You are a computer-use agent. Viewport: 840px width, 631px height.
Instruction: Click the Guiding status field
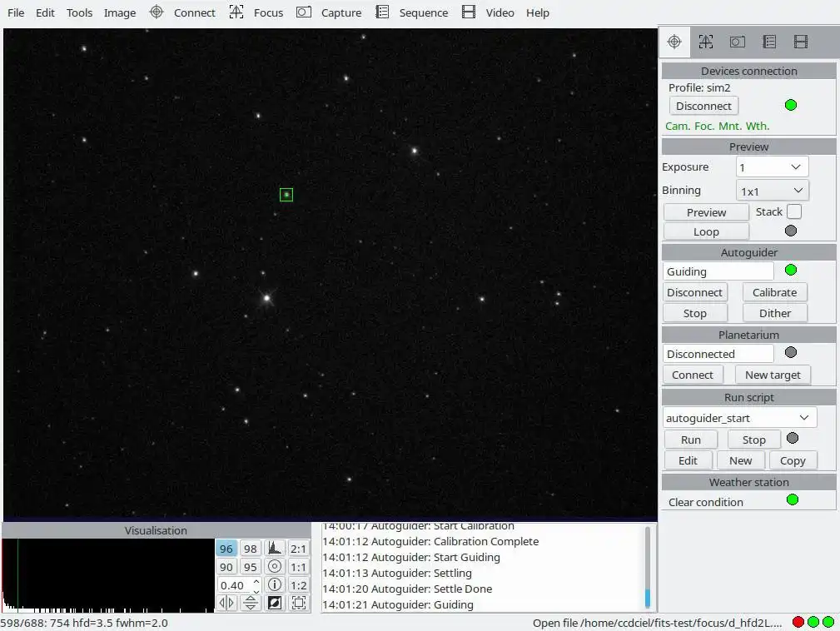click(718, 271)
